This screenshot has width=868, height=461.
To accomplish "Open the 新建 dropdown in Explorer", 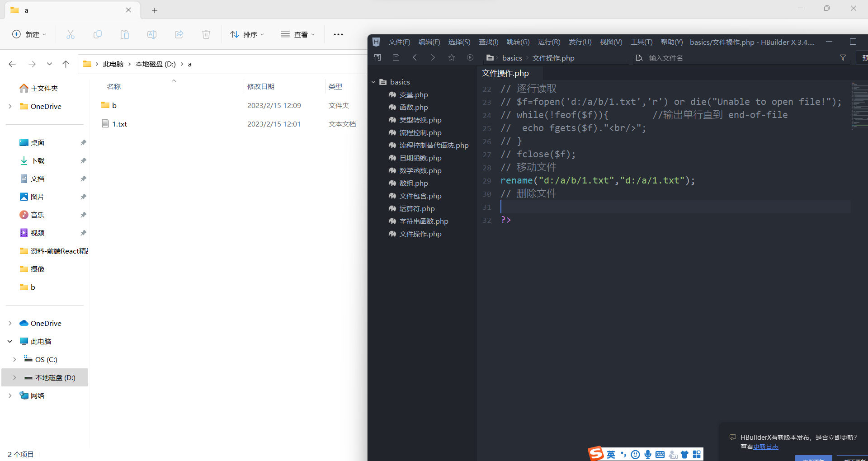I will pos(29,34).
